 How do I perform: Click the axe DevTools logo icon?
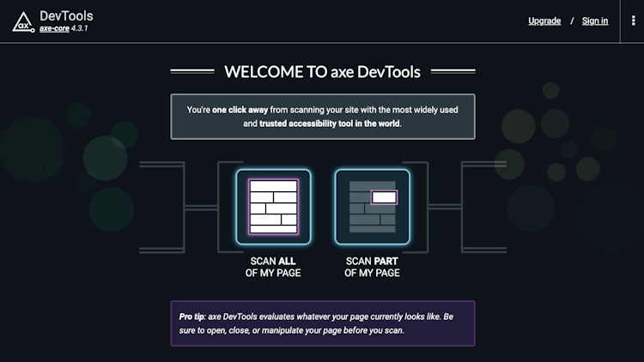click(x=23, y=22)
